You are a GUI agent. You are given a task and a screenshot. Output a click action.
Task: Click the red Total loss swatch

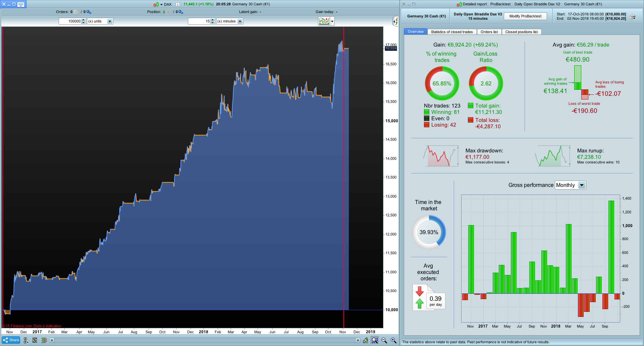(471, 120)
